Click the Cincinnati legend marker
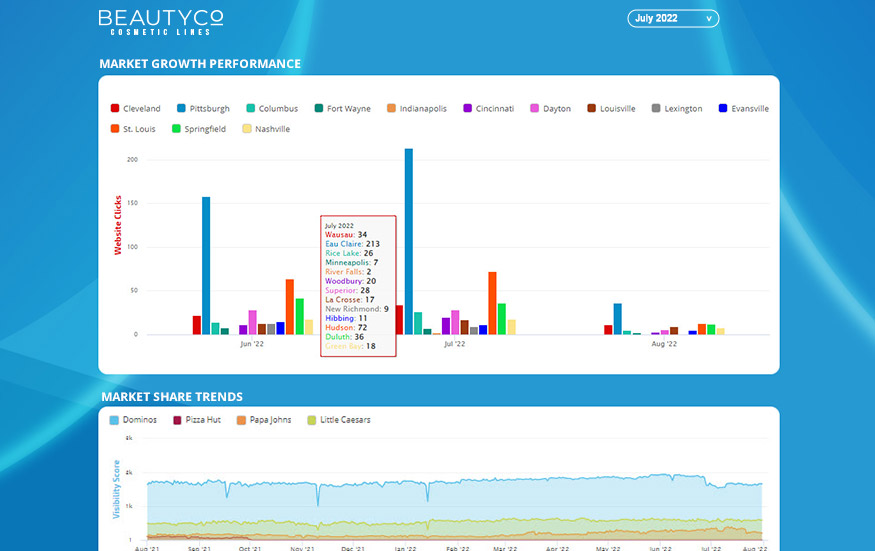The image size is (875, 551). 467,109
